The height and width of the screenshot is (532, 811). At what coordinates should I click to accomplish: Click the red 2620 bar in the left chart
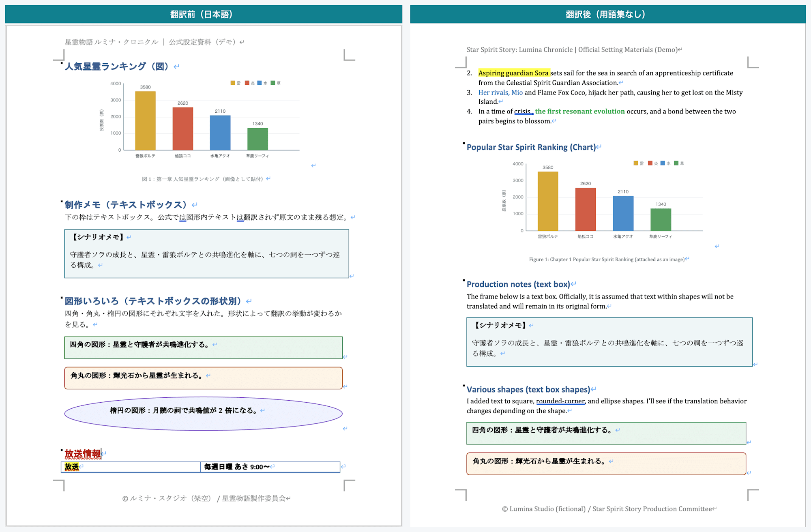tap(183, 129)
